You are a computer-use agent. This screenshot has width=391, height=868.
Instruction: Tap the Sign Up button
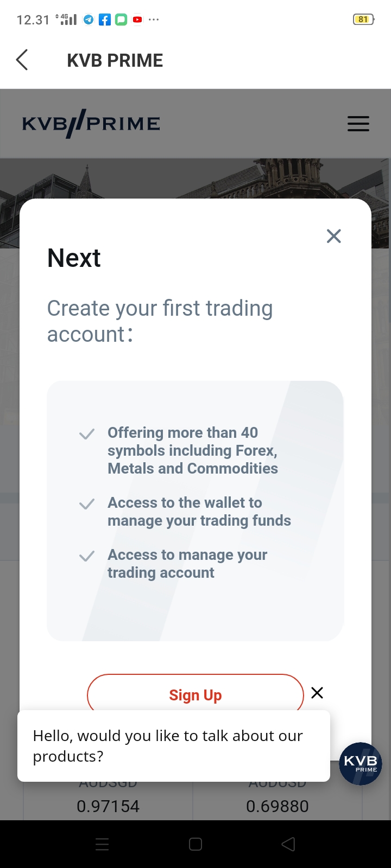click(195, 694)
